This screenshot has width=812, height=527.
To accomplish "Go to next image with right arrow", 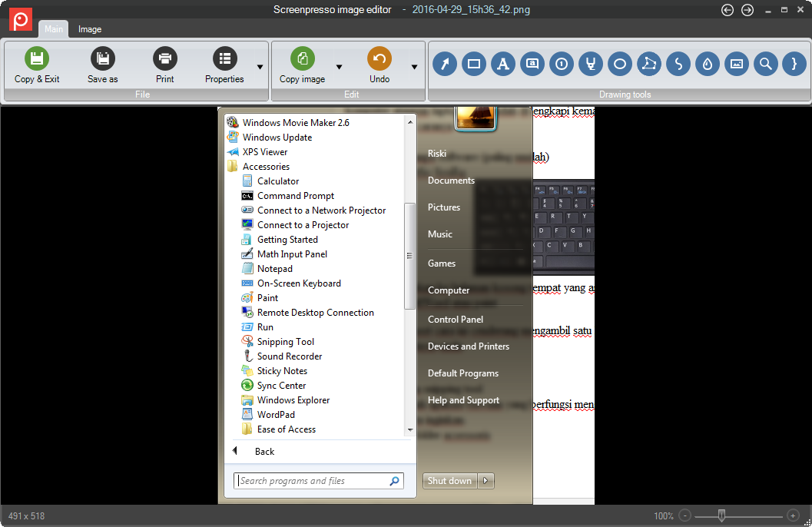I will tap(747, 10).
